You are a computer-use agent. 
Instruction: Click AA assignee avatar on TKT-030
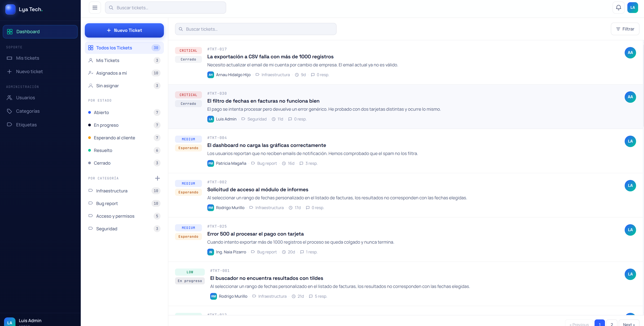point(630,97)
